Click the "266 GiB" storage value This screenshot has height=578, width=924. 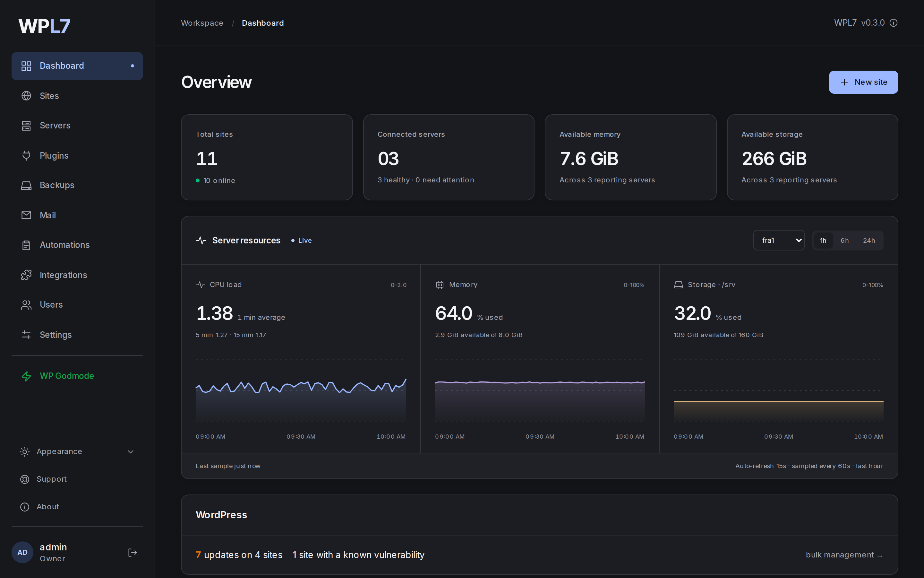[x=774, y=159]
